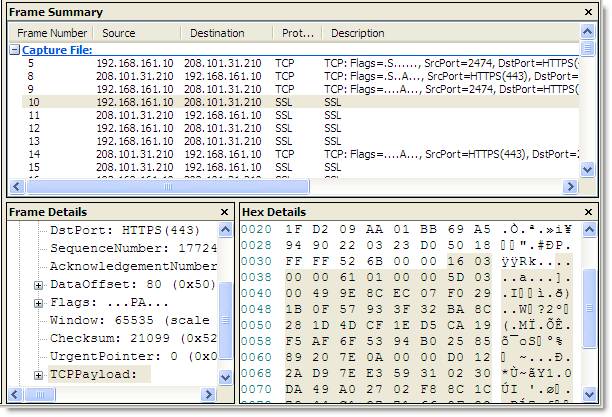Expand the Flags field in Frame Details
The image size is (612, 417).
[38, 303]
